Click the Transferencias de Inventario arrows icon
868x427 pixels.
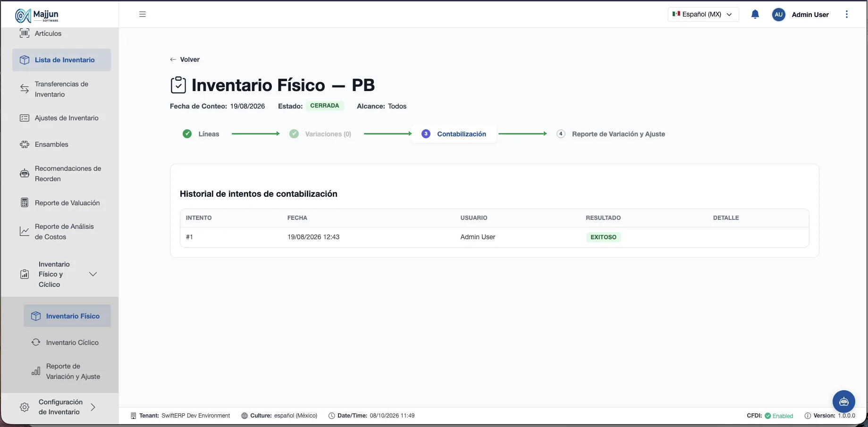click(x=25, y=89)
